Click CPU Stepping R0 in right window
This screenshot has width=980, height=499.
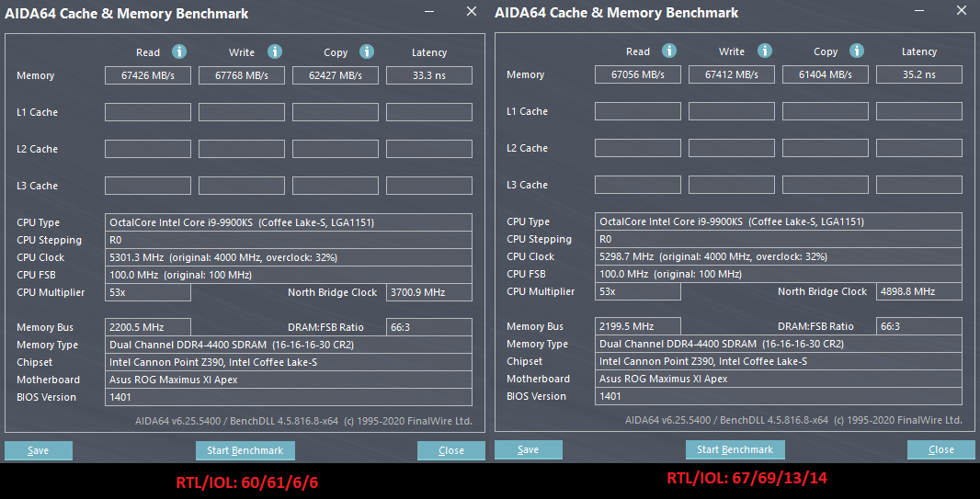pos(778,239)
